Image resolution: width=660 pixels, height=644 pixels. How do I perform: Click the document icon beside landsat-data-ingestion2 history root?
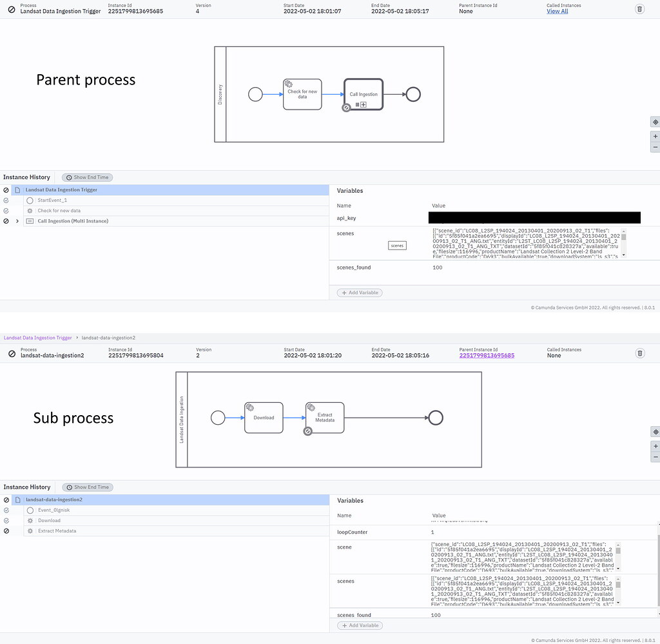(x=17, y=499)
